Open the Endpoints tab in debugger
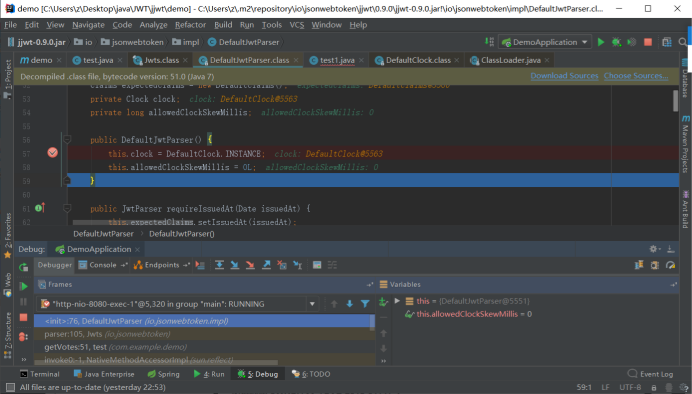The width and height of the screenshot is (692, 394). [x=162, y=265]
